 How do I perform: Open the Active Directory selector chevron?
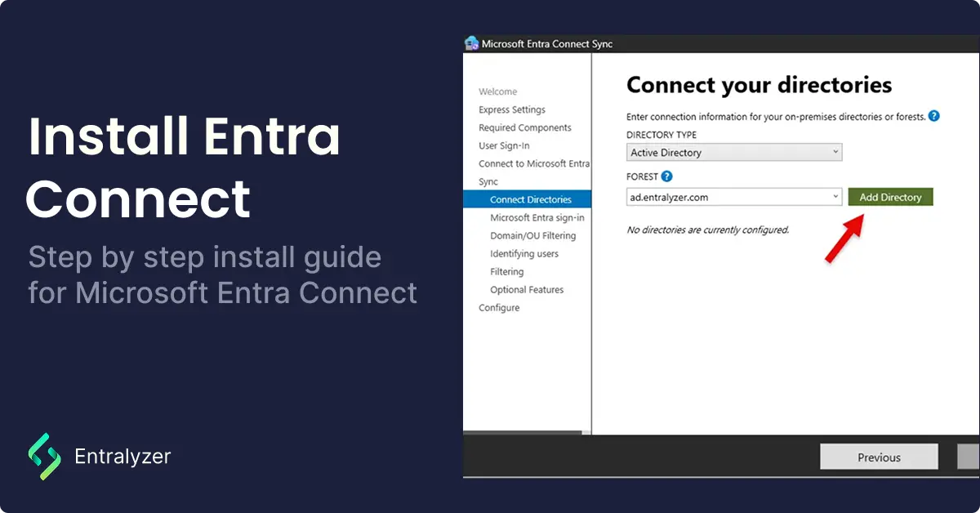(x=835, y=152)
